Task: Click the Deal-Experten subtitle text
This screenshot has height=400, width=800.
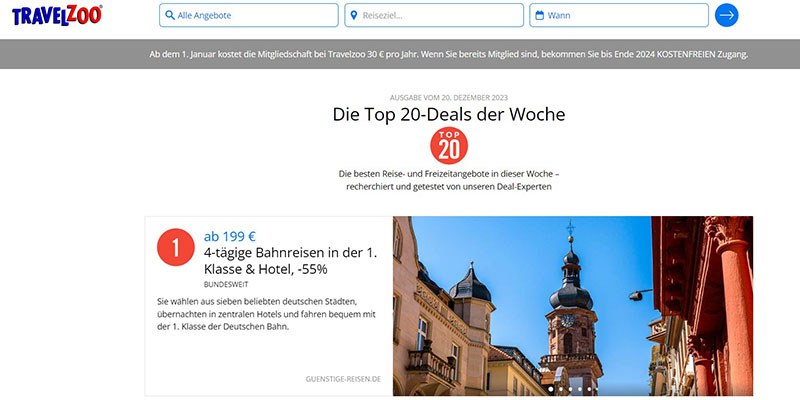Action: [x=449, y=180]
